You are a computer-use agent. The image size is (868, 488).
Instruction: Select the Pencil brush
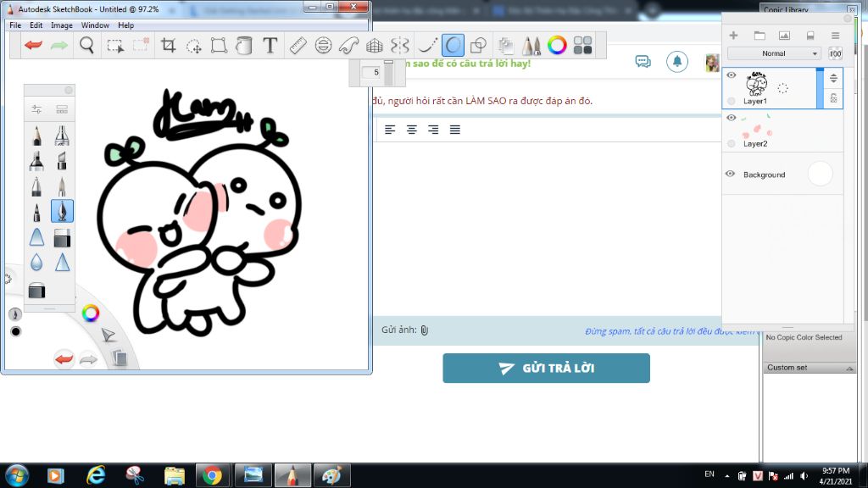click(x=36, y=136)
